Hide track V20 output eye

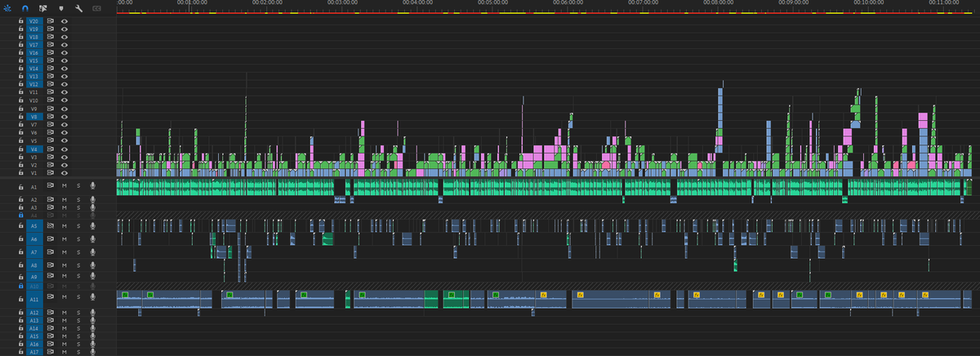pyautogui.click(x=64, y=20)
